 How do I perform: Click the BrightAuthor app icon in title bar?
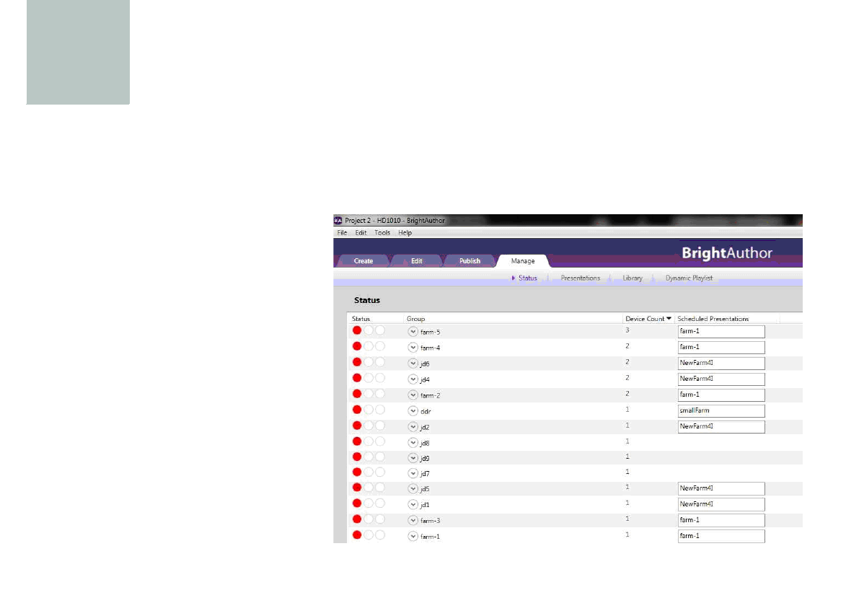tap(338, 221)
